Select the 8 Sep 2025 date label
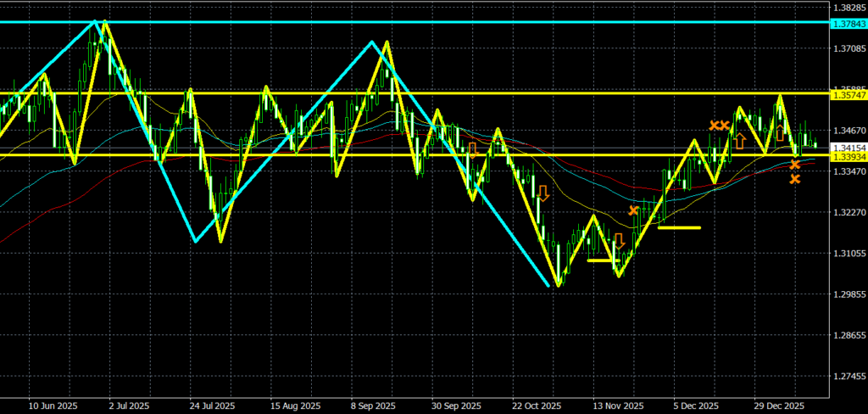 click(x=371, y=406)
